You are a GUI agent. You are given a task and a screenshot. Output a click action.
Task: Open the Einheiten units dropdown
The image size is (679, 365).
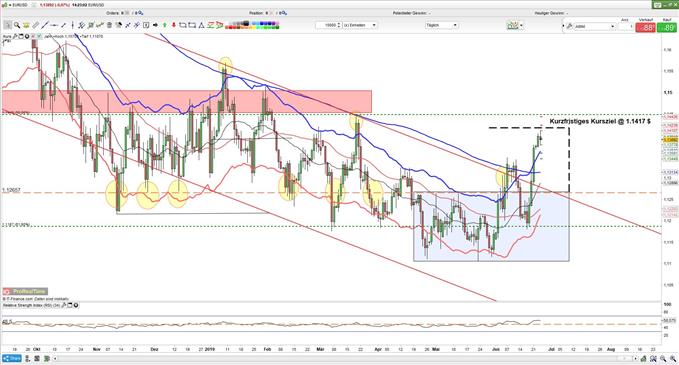(360, 25)
